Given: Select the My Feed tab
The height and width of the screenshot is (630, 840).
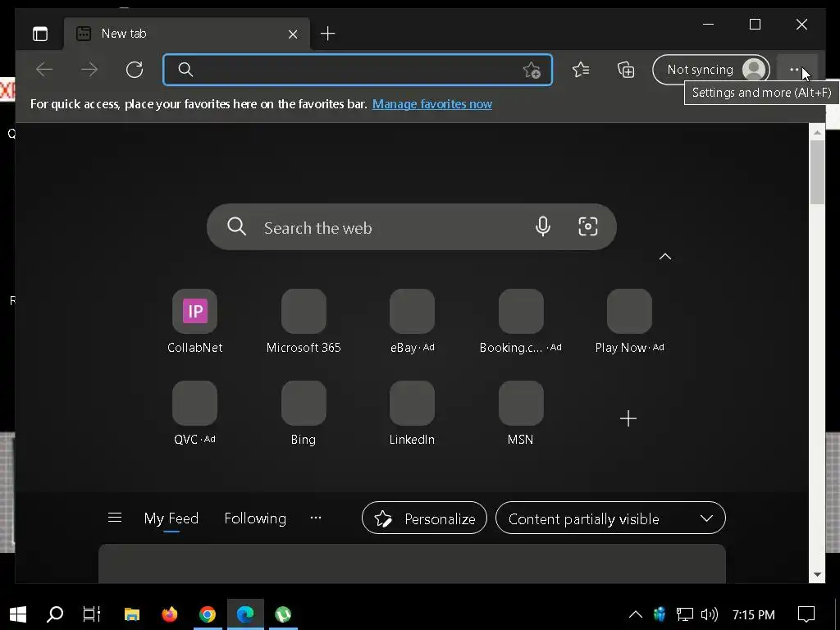Looking at the screenshot, I should [171, 518].
